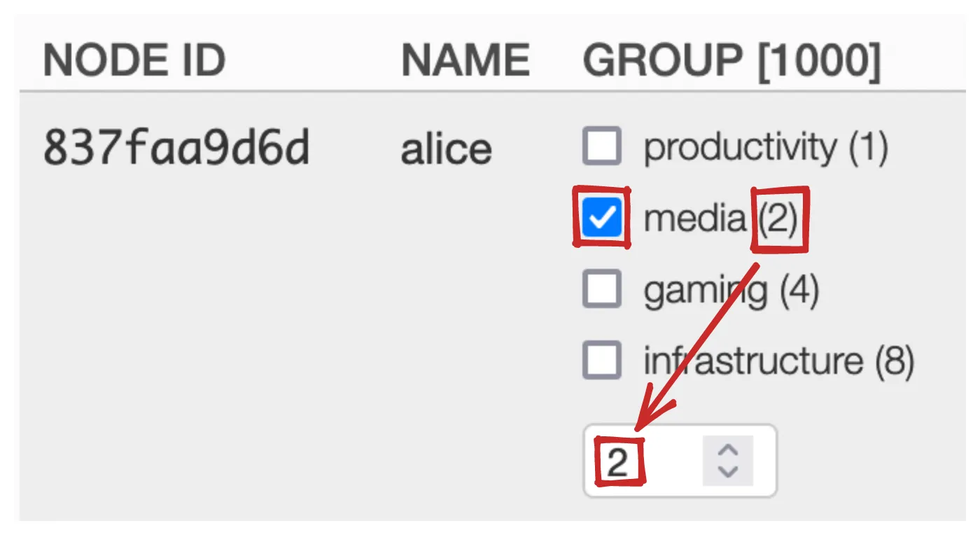
Task: Tick the infrastructure checkbox
Action: tap(601, 360)
